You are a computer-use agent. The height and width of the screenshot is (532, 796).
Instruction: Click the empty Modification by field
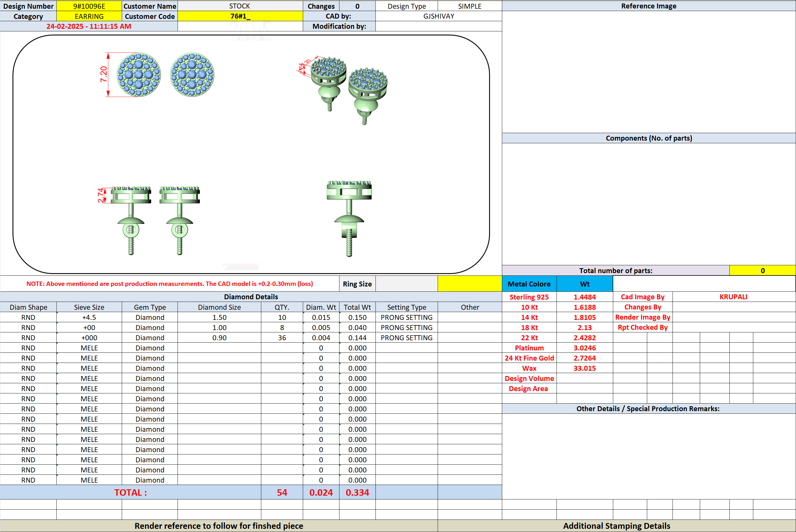438,26
